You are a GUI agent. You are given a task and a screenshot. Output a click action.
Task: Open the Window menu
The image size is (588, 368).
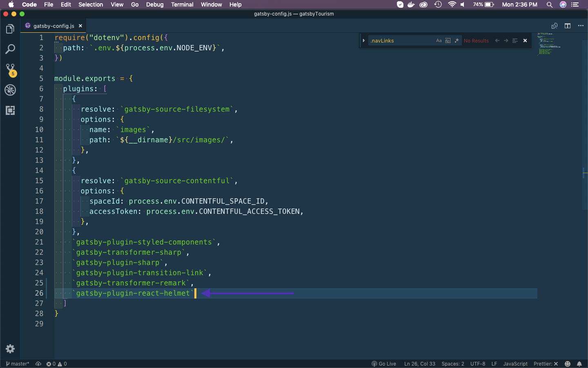tap(211, 4)
